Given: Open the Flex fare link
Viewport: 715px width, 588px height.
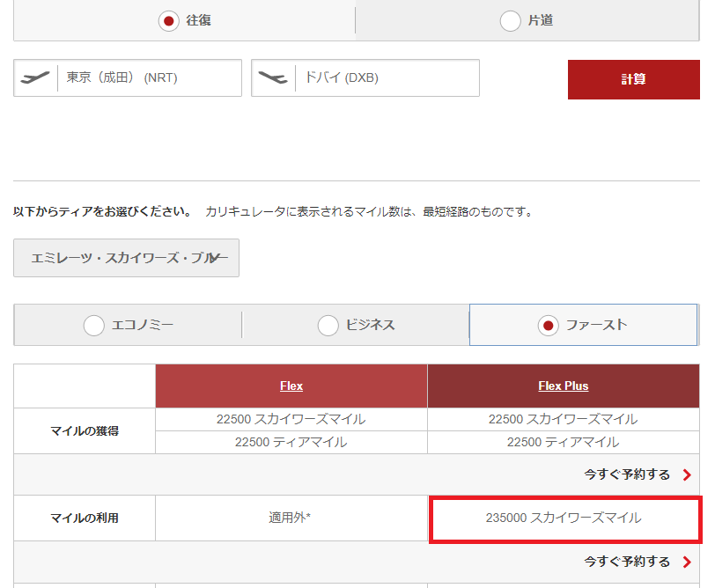Looking at the screenshot, I should click(x=291, y=386).
